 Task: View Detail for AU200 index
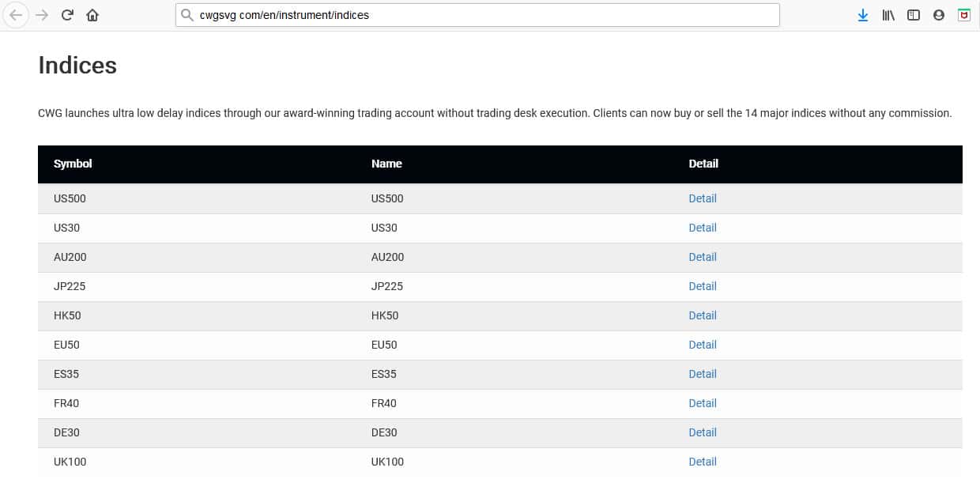click(x=702, y=257)
